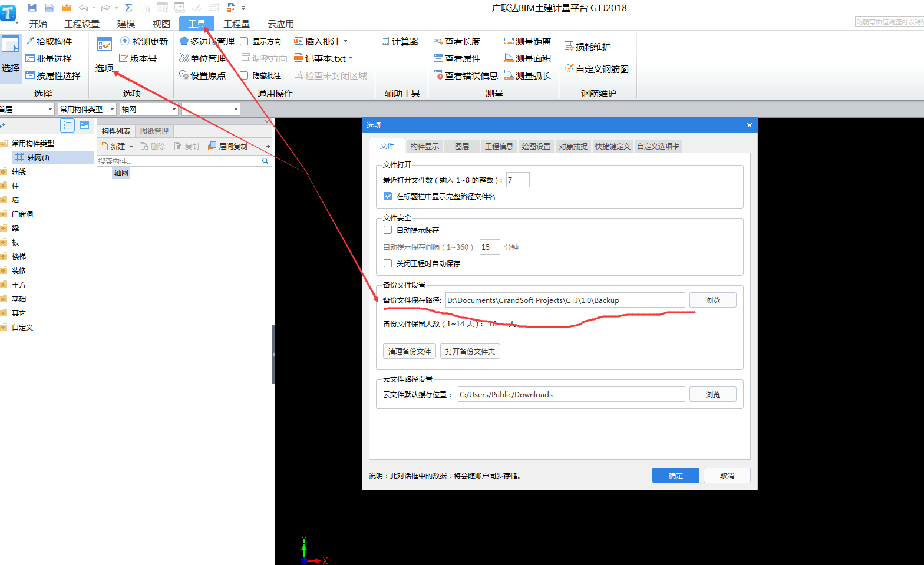Image resolution: width=924 pixels, height=565 pixels.
Task: Click 查看长度 view length tool
Action: [457, 41]
